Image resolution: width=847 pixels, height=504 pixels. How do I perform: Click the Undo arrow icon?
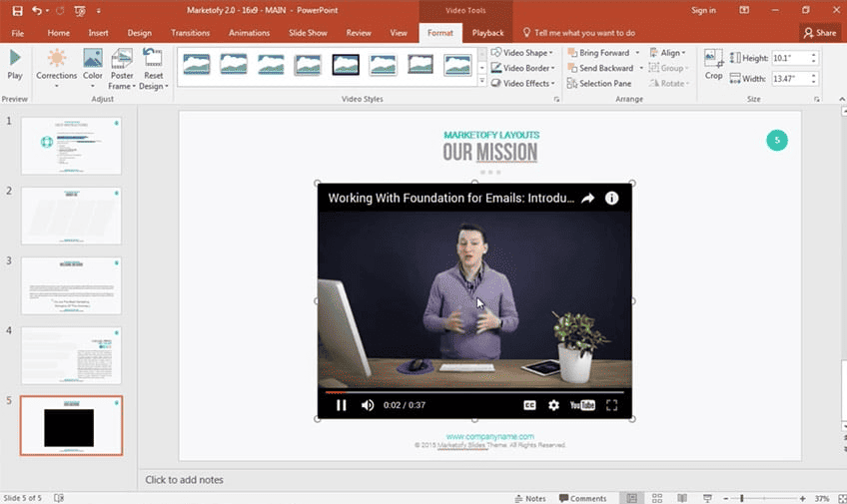click(x=37, y=10)
